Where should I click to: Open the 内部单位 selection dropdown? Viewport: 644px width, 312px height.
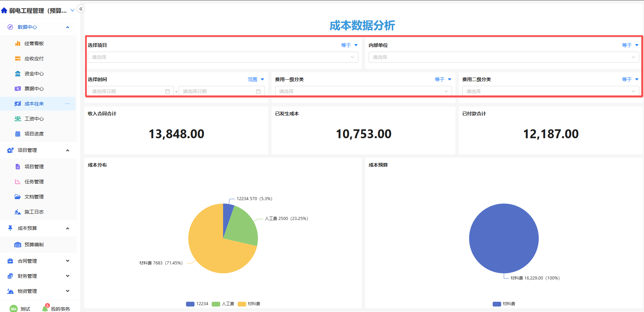point(503,57)
